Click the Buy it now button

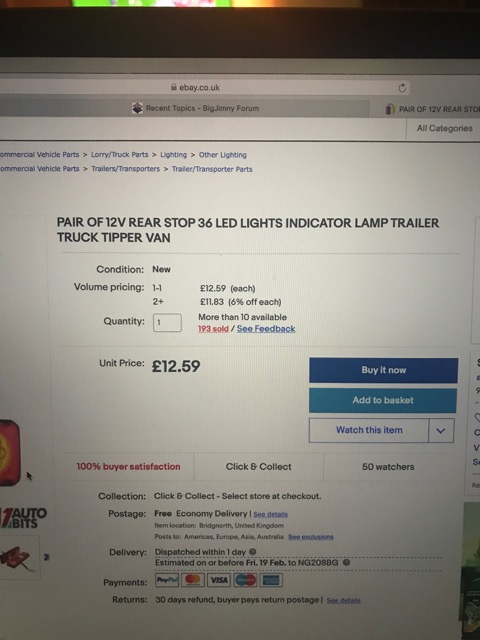[x=383, y=370]
